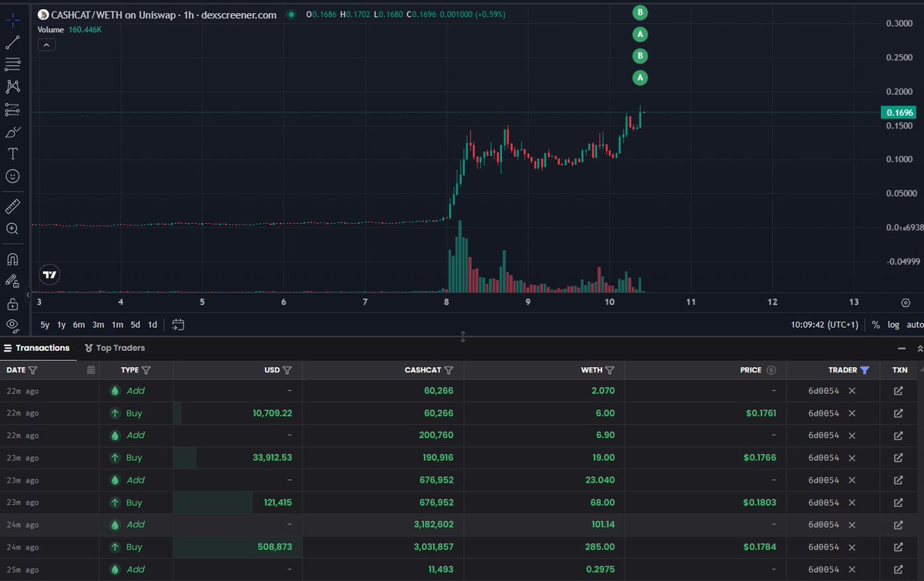This screenshot has height=581, width=924.
Task: Select the trend line drawing tool
Action: (12, 42)
